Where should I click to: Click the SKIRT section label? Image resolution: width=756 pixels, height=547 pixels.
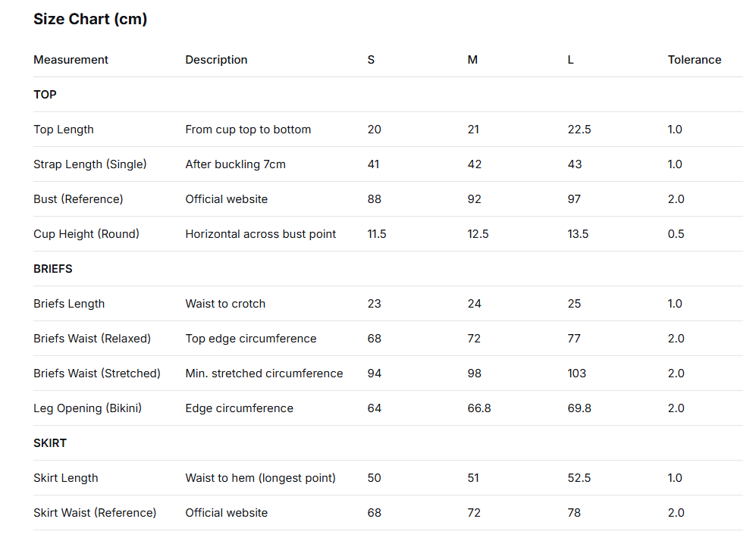pos(50,443)
